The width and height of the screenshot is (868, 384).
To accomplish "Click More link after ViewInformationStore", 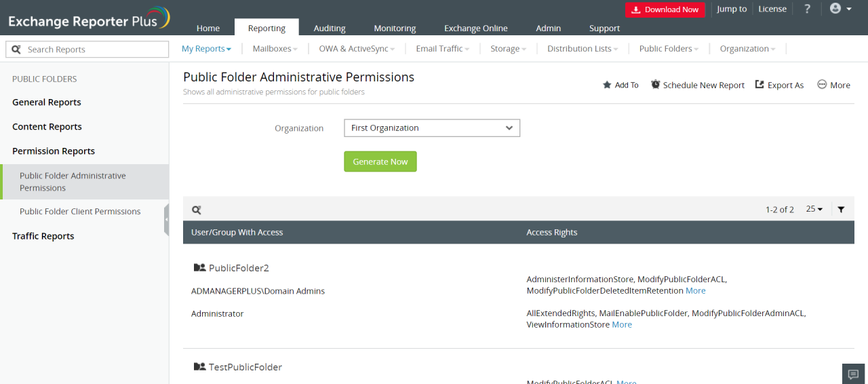I will point(622,324).
